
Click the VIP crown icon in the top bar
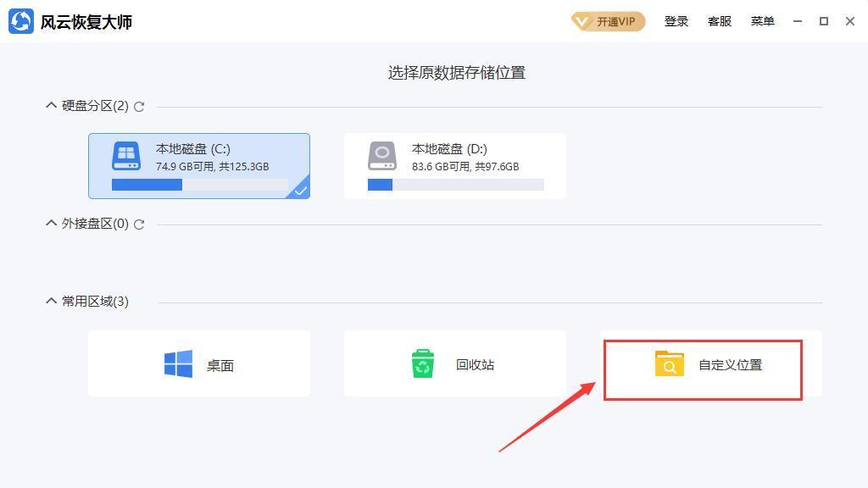pyautogui.click(x=584, y=21)
